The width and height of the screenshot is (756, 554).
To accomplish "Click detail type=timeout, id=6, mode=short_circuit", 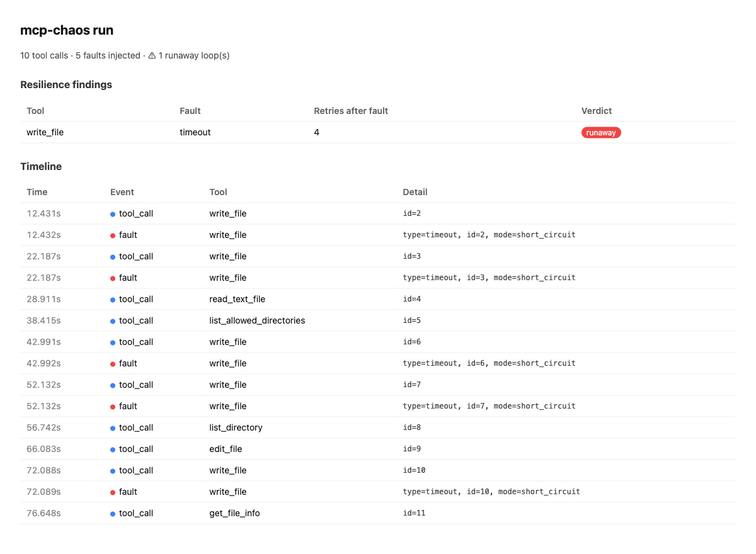I will click(x=490, y=363).
